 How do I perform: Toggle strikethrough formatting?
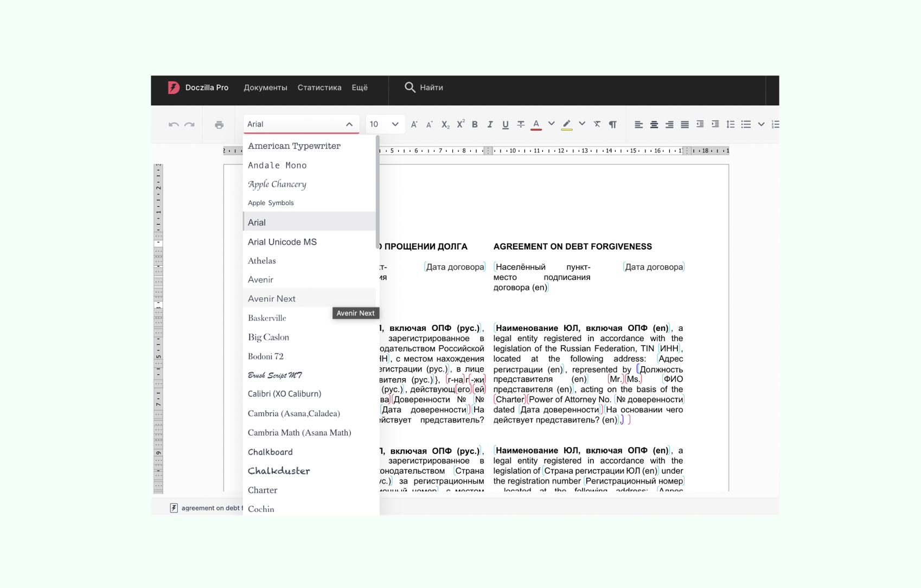pos(520,124)
